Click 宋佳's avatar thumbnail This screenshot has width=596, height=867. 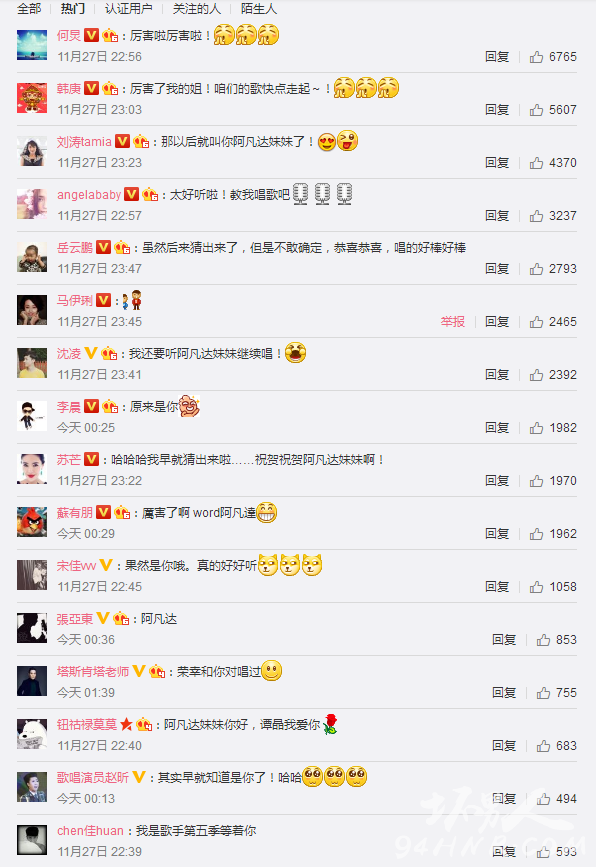pyautogui.click(x=32, y=575)
